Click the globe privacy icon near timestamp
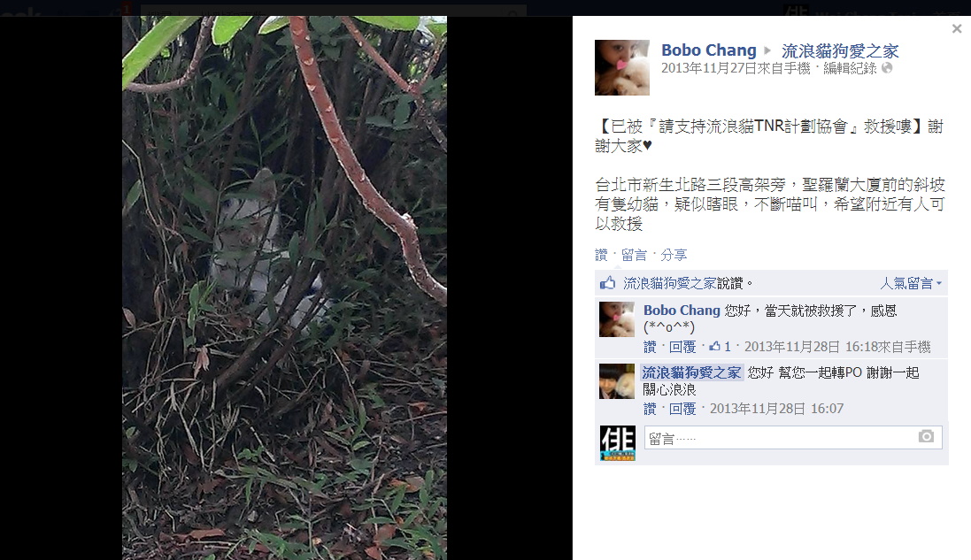 (887, 68)
